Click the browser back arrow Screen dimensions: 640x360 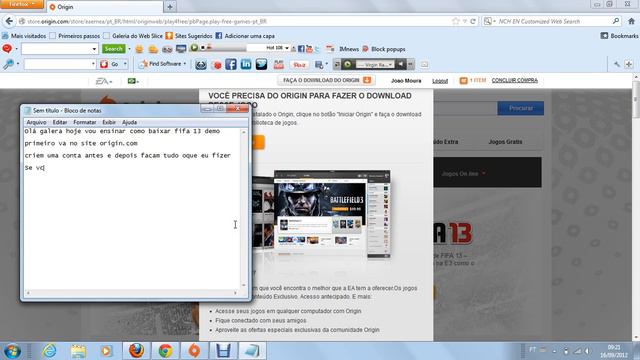(x=9, y=21)
